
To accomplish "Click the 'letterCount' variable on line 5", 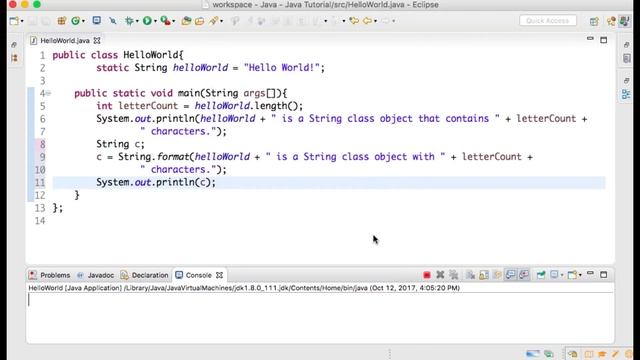I will coord(148,106).
